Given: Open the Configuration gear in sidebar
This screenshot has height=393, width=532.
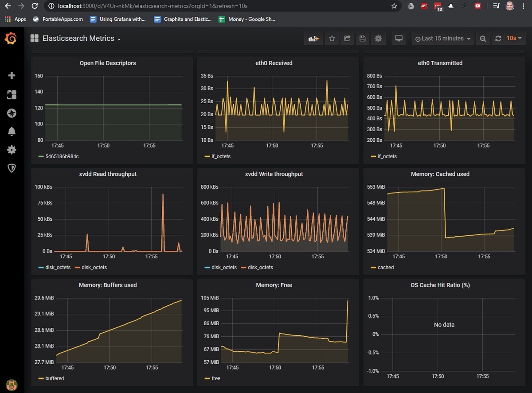Looking at the screenshot, I should coord(12,150).
